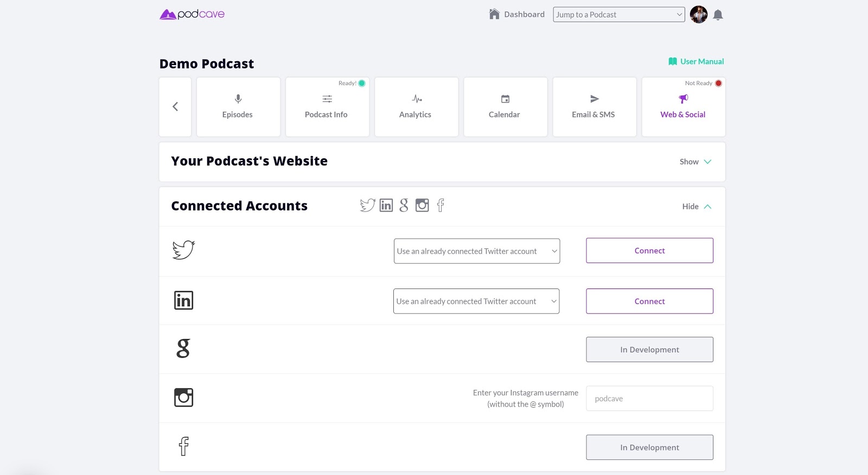
Task: Click the Google icon in Connected Accounts header
Action: pyautogui.click(x=404, y=206)
